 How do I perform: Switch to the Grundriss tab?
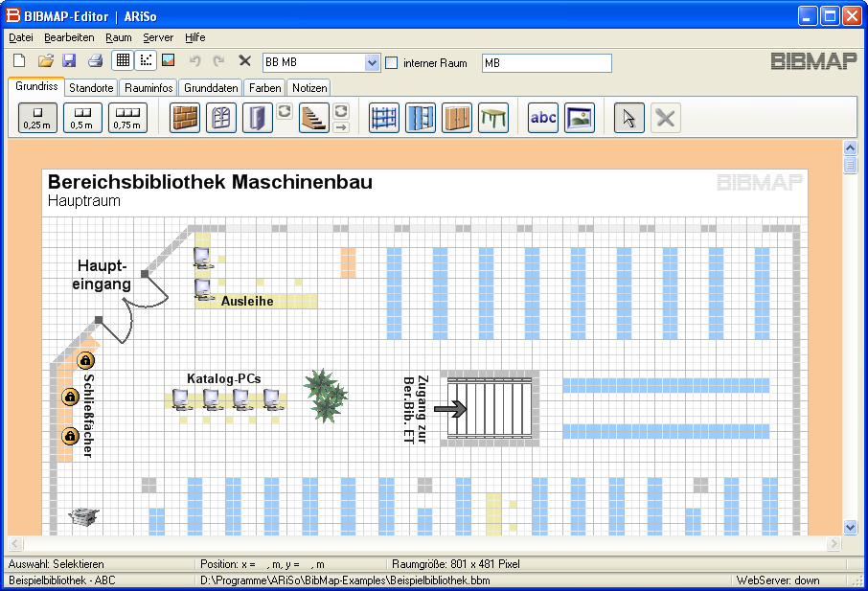tap(36, 86)
